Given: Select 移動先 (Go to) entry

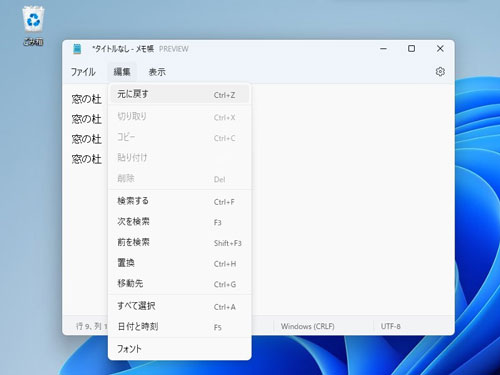Looking at the screenshot, I should click(180, 284).
